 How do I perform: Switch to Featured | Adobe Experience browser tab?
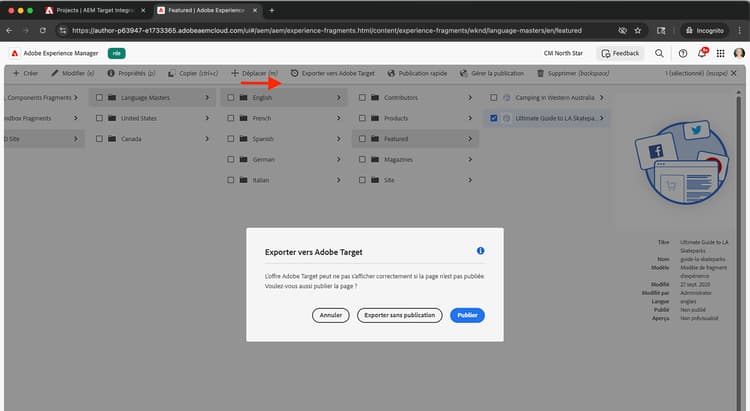click(208, 10)
